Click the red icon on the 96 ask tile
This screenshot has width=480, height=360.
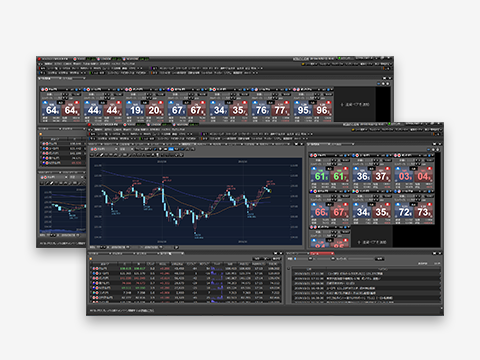[x=329, y=103]
